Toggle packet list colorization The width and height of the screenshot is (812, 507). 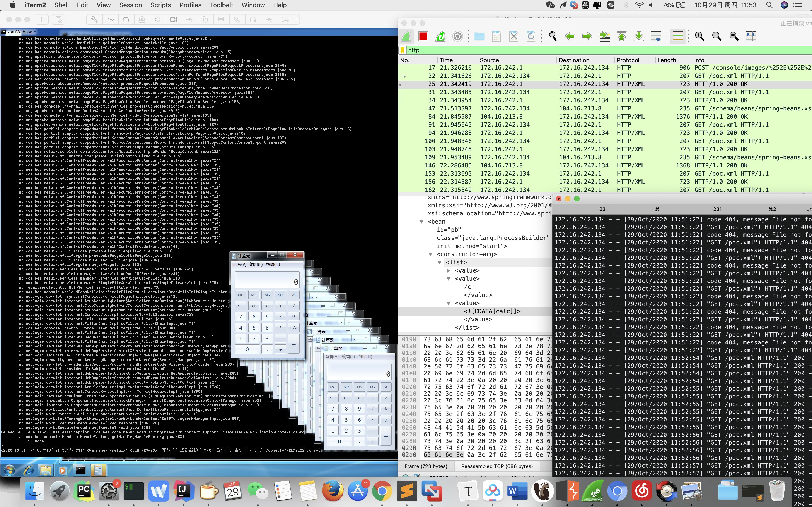(x=677, y=36)
